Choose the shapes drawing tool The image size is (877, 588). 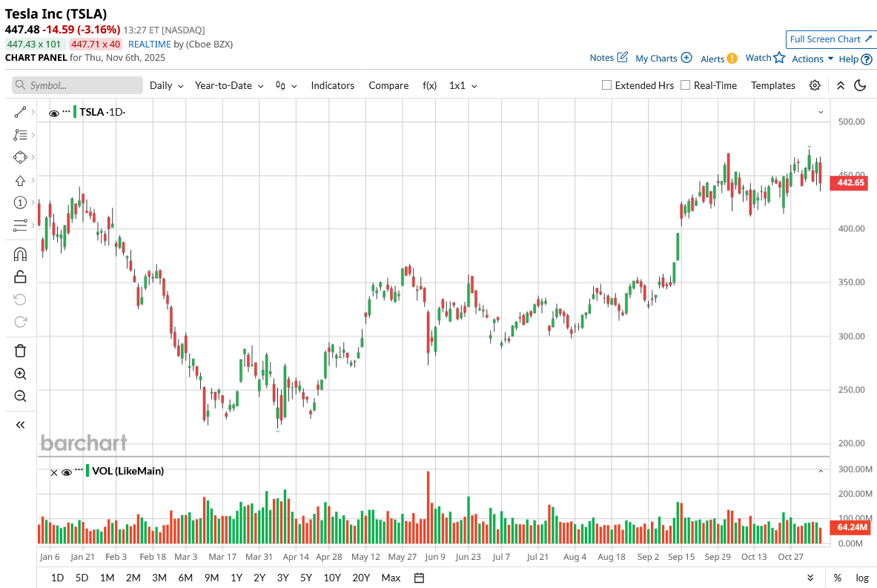coord(20,157)
